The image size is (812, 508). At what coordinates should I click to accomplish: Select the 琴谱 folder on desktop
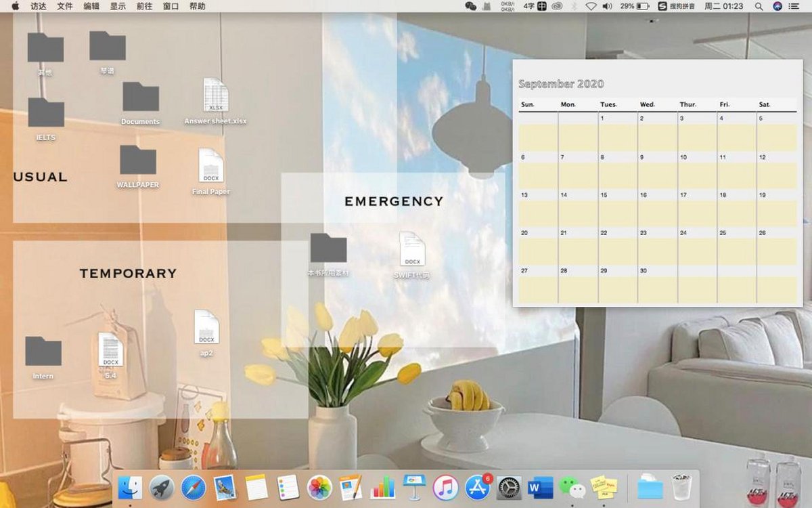(107, 45)
